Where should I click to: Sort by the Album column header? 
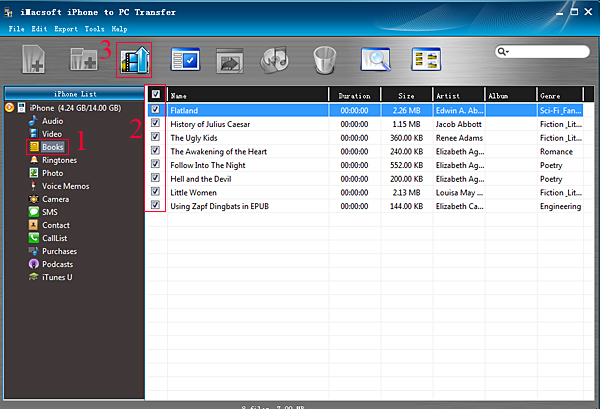pos(511,96)
